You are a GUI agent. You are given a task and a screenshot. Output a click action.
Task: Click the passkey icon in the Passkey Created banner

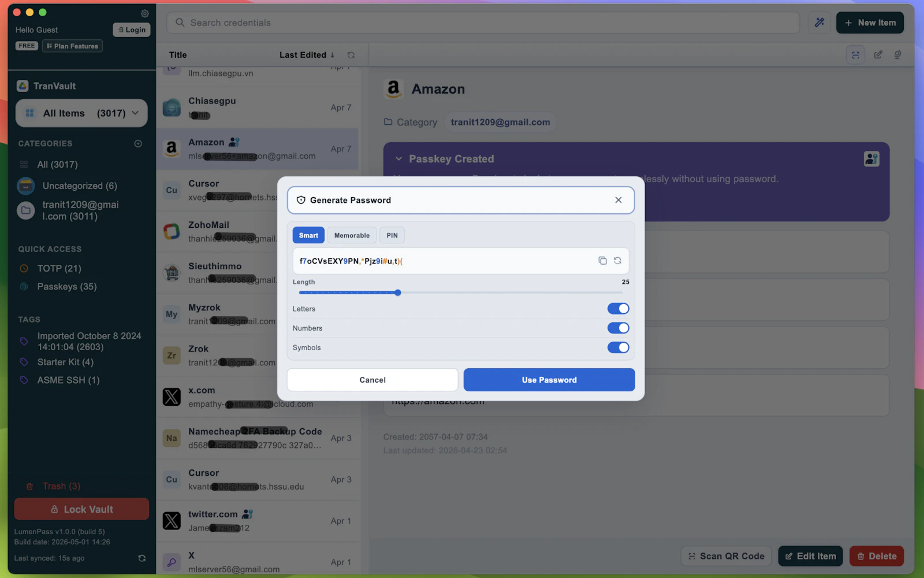pos(871,158)
